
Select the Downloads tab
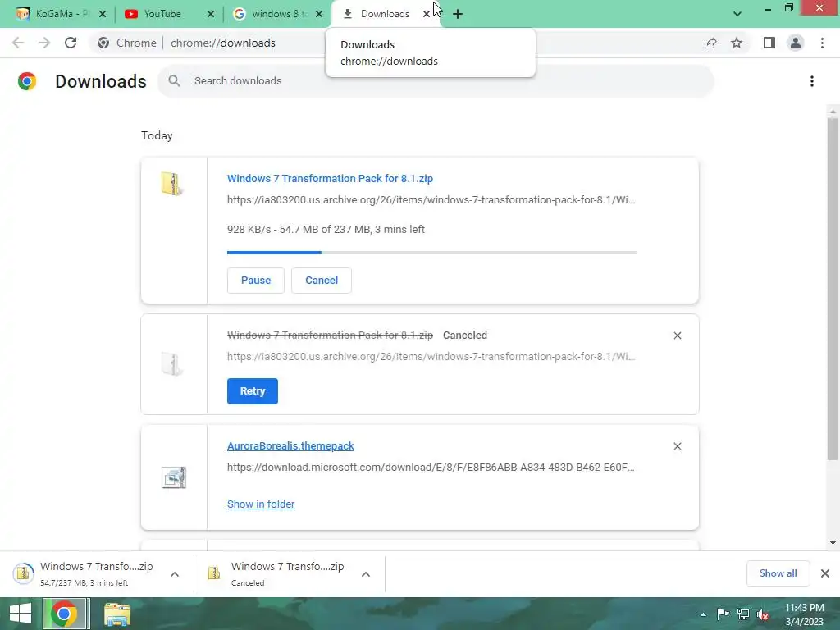pos(385,14)
